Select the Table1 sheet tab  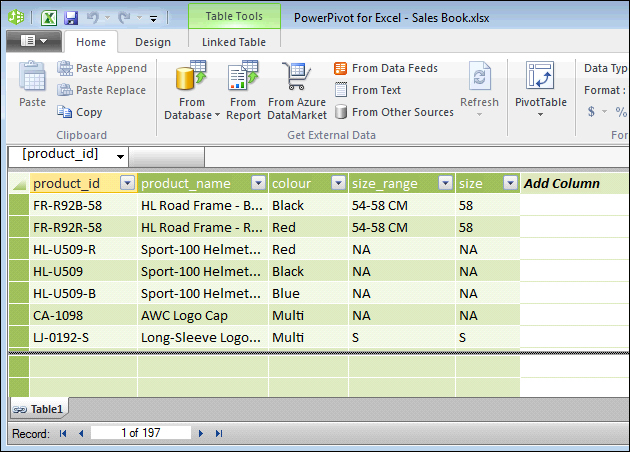39,409
